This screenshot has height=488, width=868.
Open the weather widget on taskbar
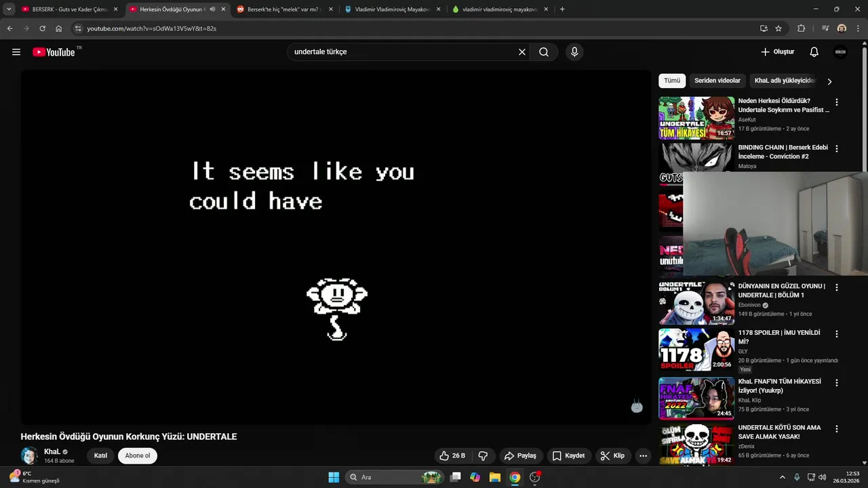[x=34, y=477]
